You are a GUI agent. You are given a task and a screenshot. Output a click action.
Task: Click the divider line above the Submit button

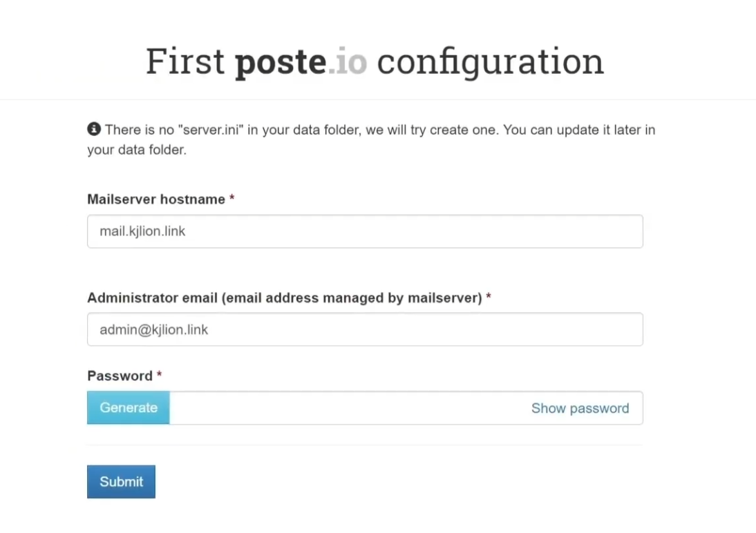pyautogui.click(x=365, y=445)
